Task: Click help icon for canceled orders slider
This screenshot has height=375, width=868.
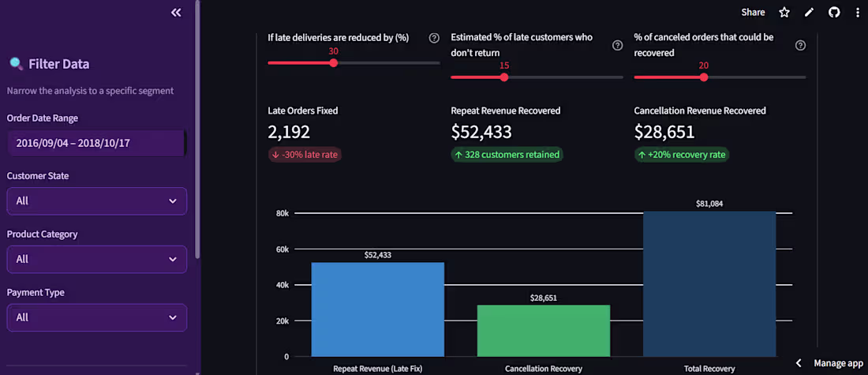Action: click(x=800, y=46)
